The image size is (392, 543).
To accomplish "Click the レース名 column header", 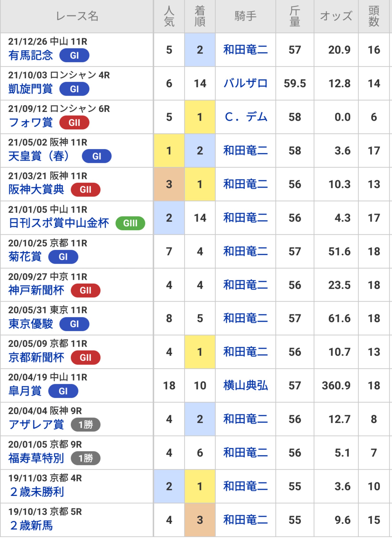I will [x=77, y=16].
